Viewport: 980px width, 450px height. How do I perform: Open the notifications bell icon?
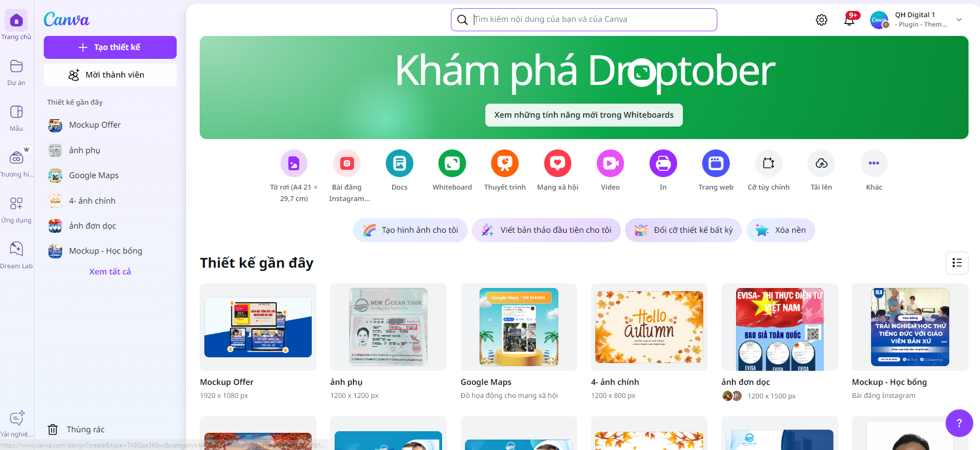pos(850,20)
